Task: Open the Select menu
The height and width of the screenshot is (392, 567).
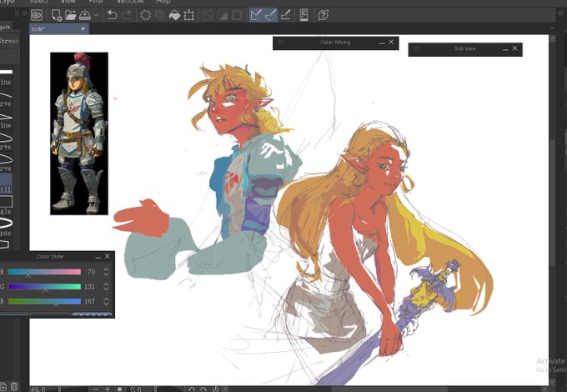Action: tap(38, 2)
